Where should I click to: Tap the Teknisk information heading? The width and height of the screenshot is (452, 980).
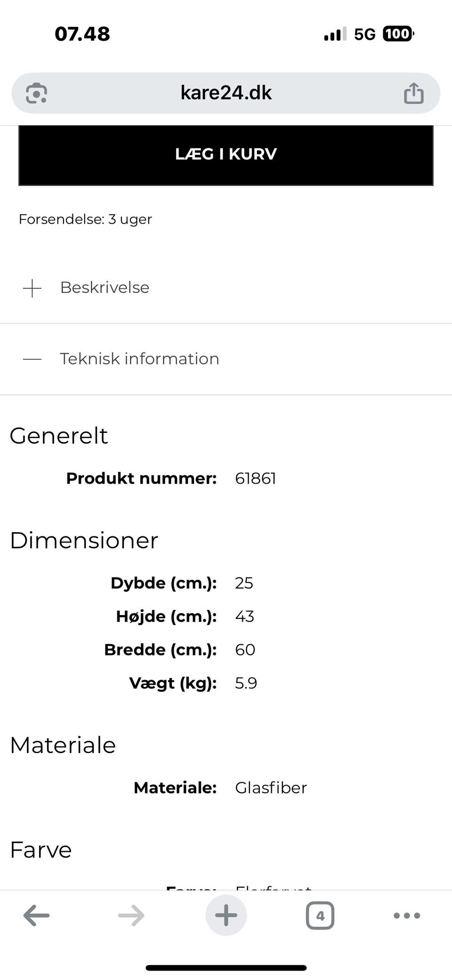pyautogui.click(x=139, y=359)
